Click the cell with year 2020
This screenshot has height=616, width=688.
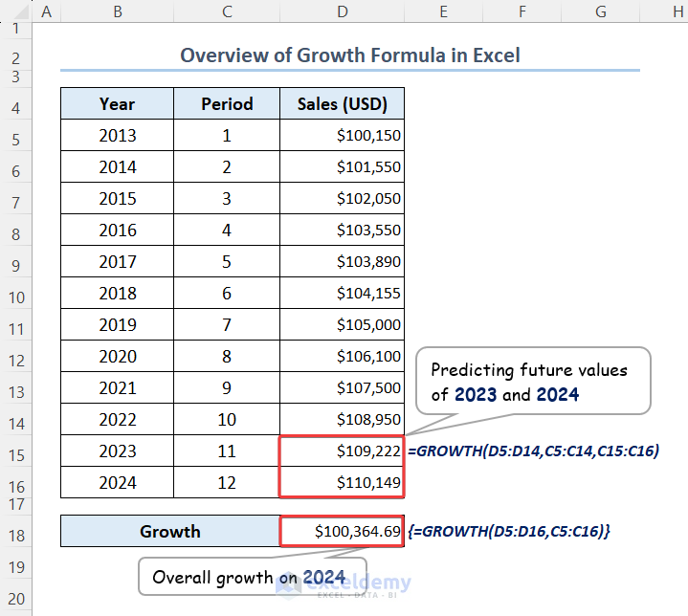[x=117, y=356]
